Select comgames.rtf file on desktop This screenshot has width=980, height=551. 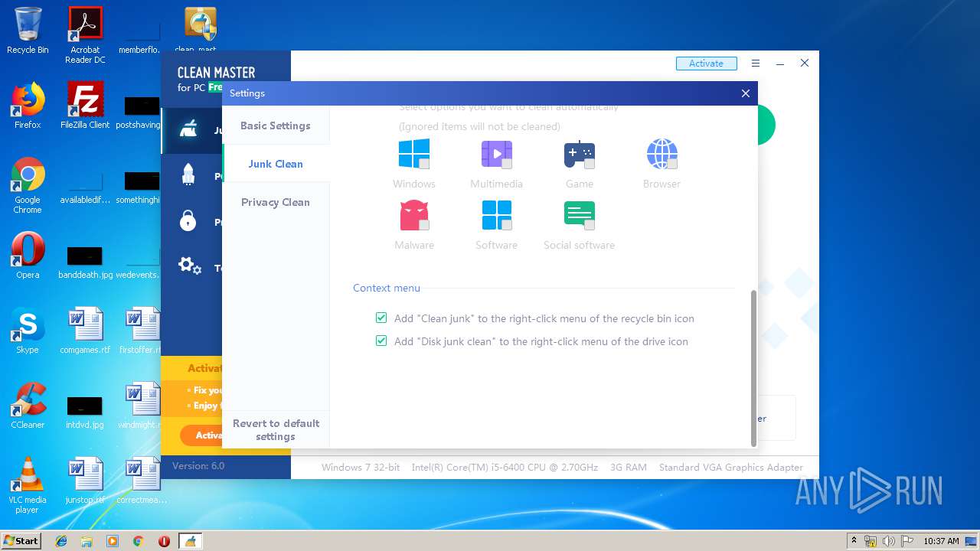[85, 331]
